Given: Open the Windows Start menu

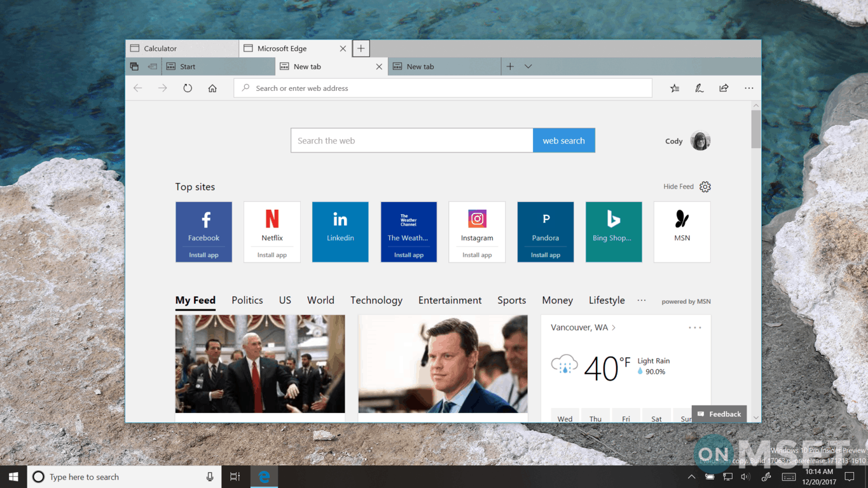Looking at the screenshot, I should (x=13, y=477).
